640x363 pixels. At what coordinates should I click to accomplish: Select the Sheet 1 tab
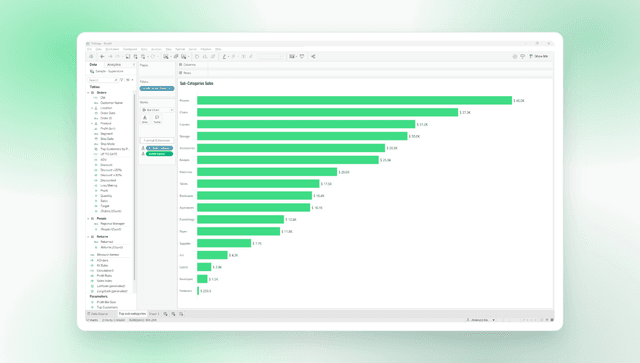[154, 314]
